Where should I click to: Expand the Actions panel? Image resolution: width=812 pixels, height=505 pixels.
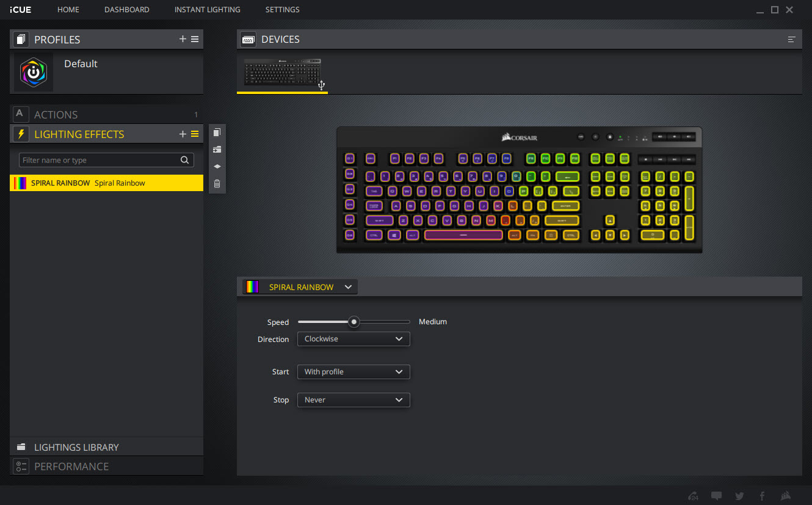coord(106,114)
